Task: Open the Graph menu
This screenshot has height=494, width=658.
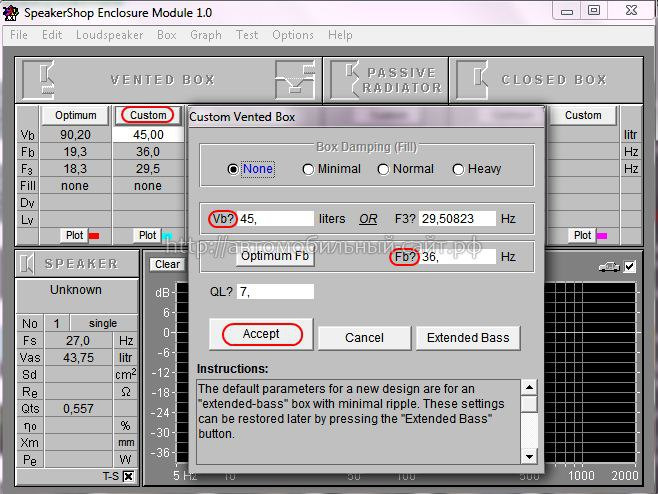Action: pyautogui.click(x=206, y=35)
